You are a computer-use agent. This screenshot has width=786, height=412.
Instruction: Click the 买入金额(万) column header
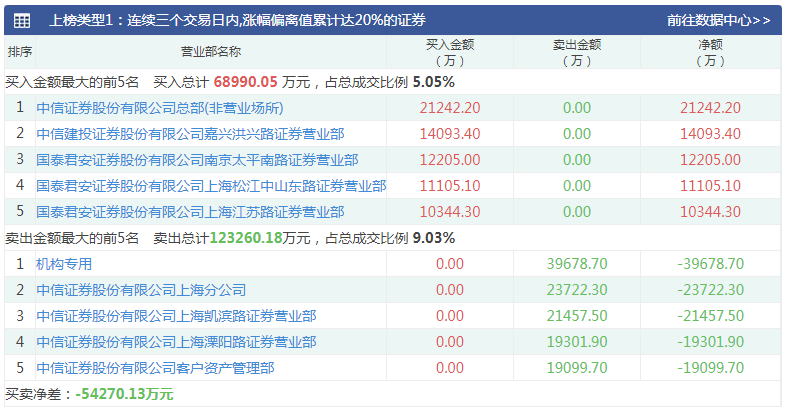pyautogui.click(x=450, y=52)
